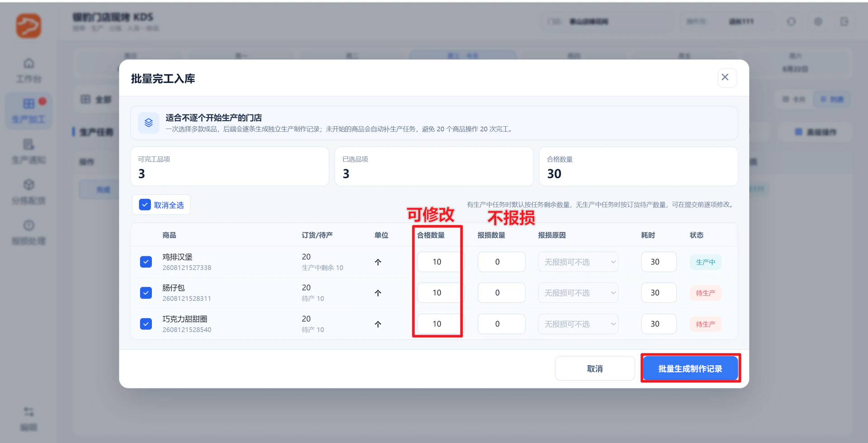Screen dimensions: 868x443
Task: Toggle the 巧克力甜甜圈 row checkbox
Action: click(x=146, y=324)
